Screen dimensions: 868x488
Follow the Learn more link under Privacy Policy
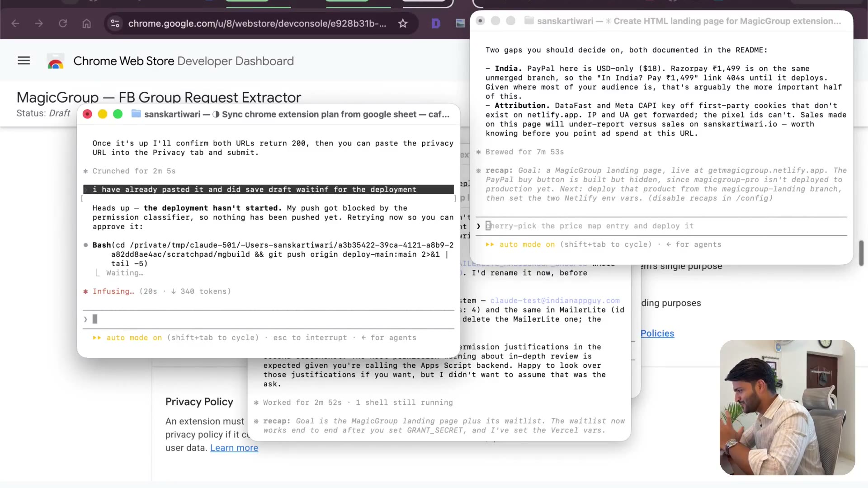point(234,448)
